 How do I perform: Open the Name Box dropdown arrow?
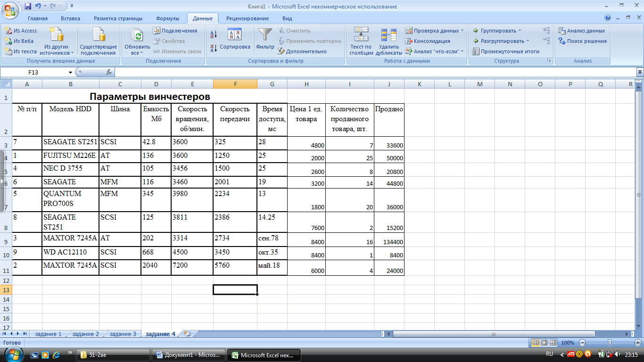71,72
